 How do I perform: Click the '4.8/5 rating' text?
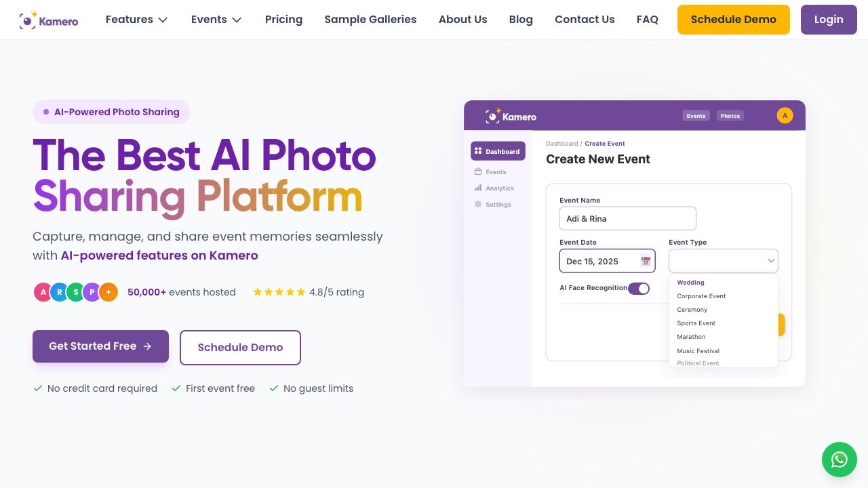pos(336,292)
